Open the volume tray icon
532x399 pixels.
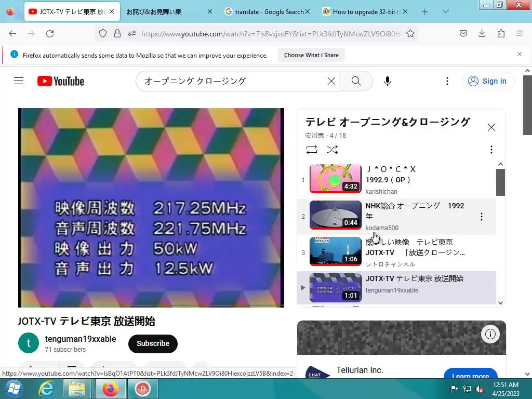pyautogui.click(x=480, y=389)
